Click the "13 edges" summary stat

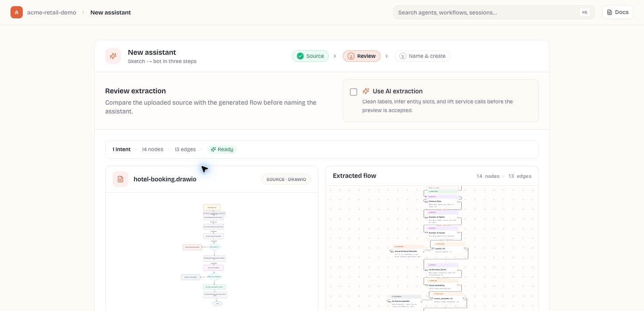[x=185, y=149]
